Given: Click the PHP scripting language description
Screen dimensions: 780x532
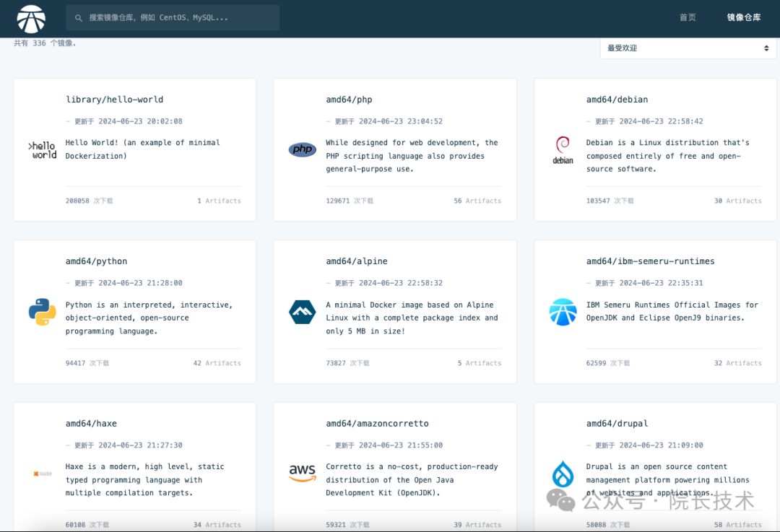Looking at the screenshot, I should pyautogui.click(x=412, y=156).
